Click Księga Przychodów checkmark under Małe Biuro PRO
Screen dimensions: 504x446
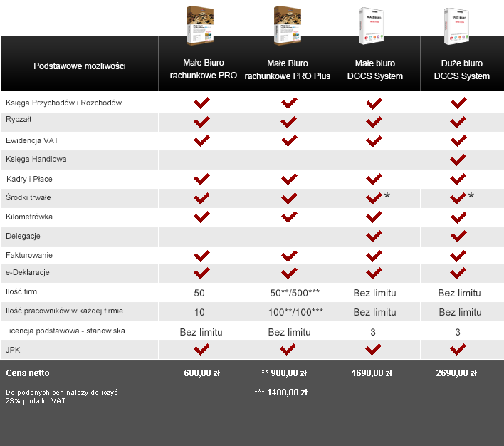click(x=202, y=103)
